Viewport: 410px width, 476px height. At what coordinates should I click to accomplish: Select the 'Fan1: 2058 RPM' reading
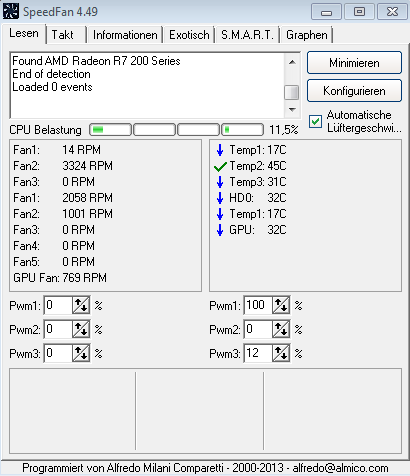63,198
